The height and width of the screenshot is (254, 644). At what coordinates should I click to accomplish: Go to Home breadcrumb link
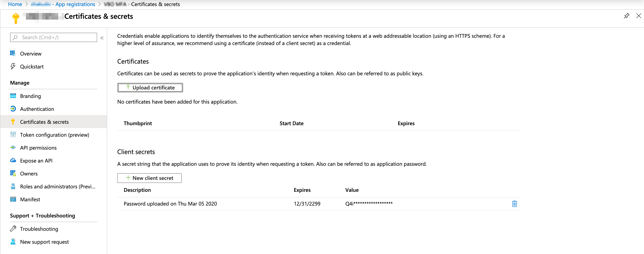pyautogui.click(x=15, y=4)
